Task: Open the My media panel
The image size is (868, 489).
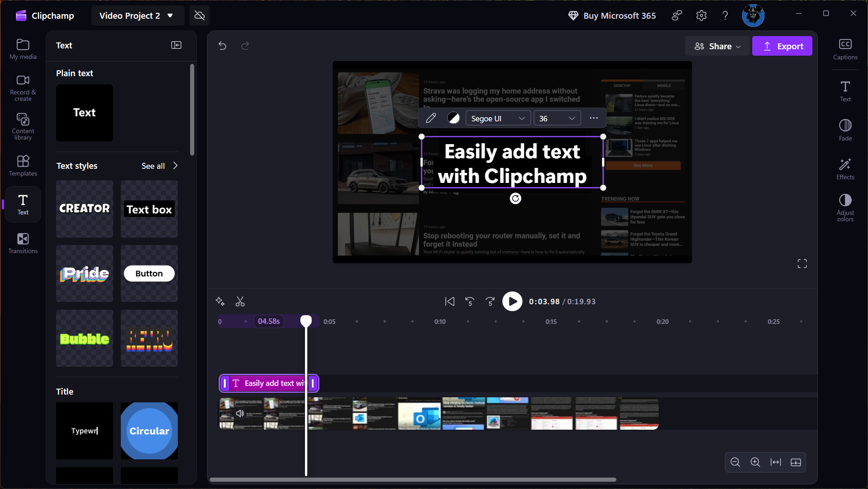Action: coord(23,49)
